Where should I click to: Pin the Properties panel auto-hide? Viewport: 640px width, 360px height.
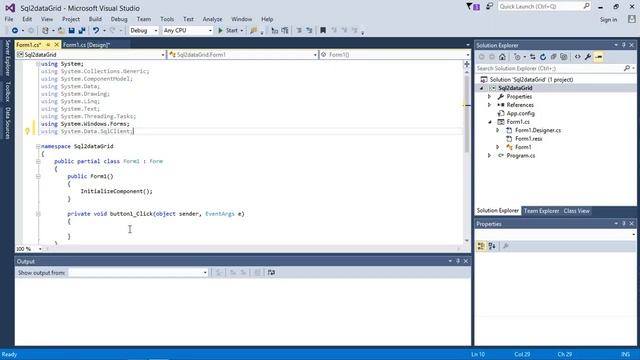624,224
